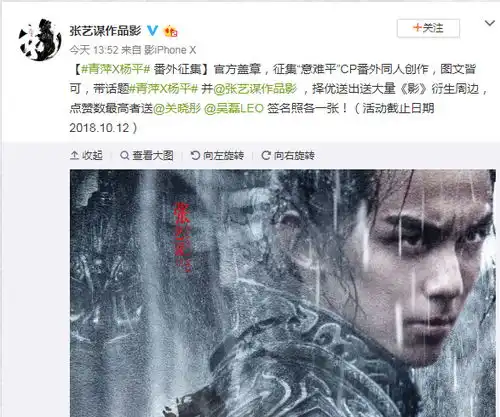Click the expanded movie poster image
The image size is (500, 417).
[x=283, y=293]
